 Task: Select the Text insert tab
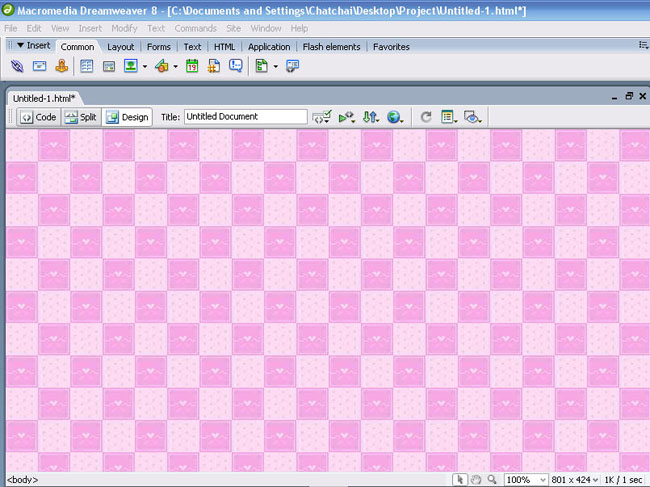(x=192, y=47)
